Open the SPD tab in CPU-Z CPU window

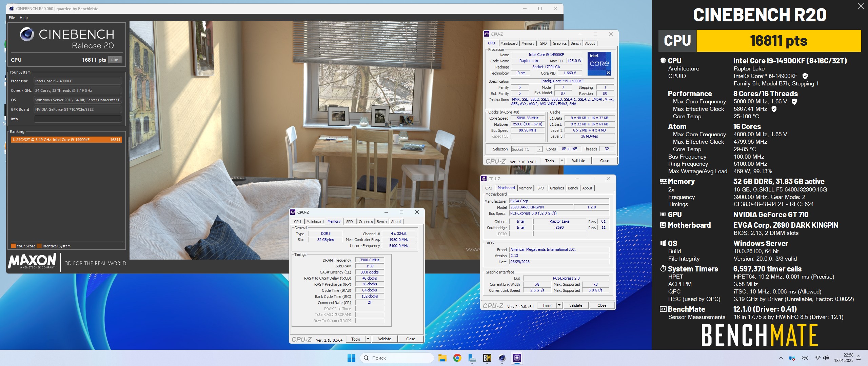(x=543, y=43)
